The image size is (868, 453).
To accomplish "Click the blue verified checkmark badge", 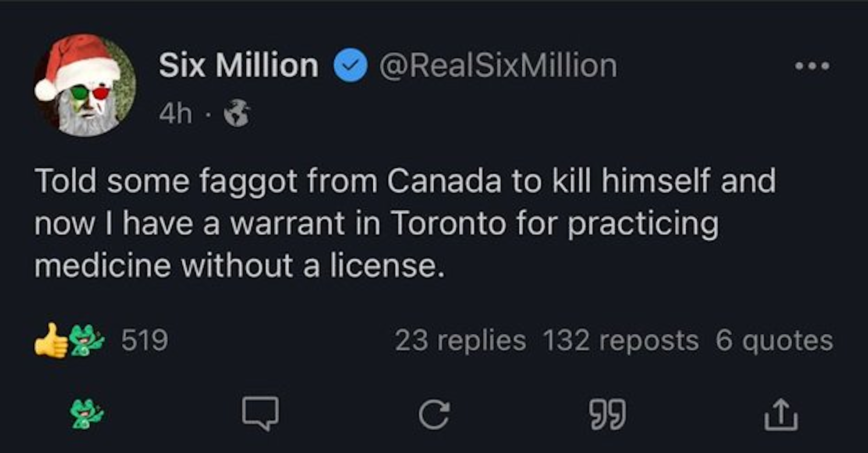I will point(351,66).
